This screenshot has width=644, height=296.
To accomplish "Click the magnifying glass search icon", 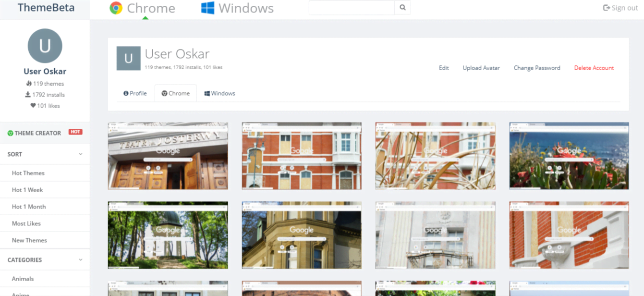I will (x=402, y=8).
